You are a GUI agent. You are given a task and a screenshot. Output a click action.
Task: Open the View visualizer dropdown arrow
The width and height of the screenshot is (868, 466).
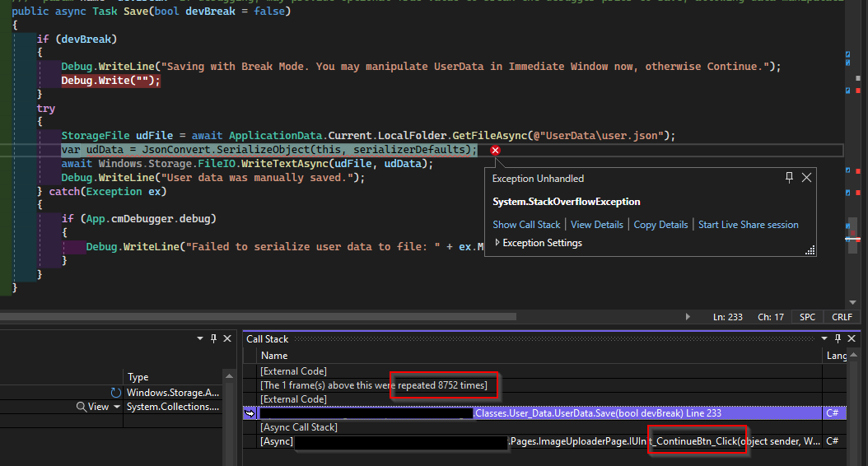117,407
